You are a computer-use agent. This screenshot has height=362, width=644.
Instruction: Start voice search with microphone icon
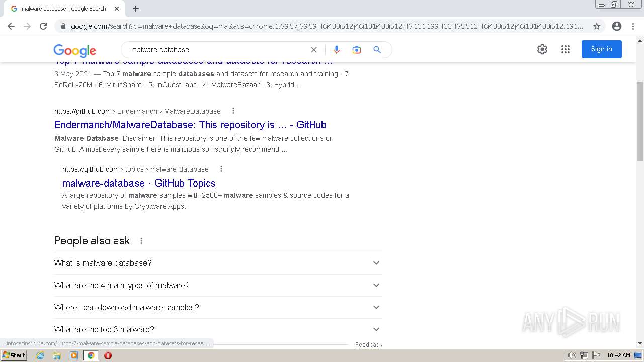pyautogui.click(x=337, y=50)
